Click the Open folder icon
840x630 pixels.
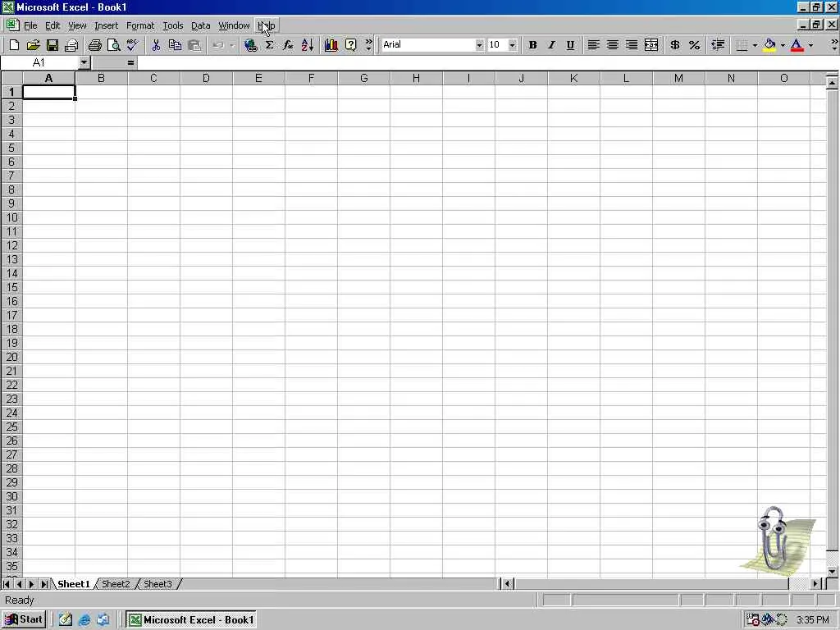tap(33, 45)
